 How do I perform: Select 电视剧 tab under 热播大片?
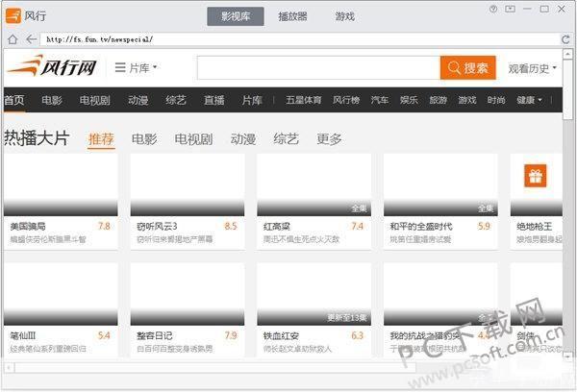tap(193, 139)
